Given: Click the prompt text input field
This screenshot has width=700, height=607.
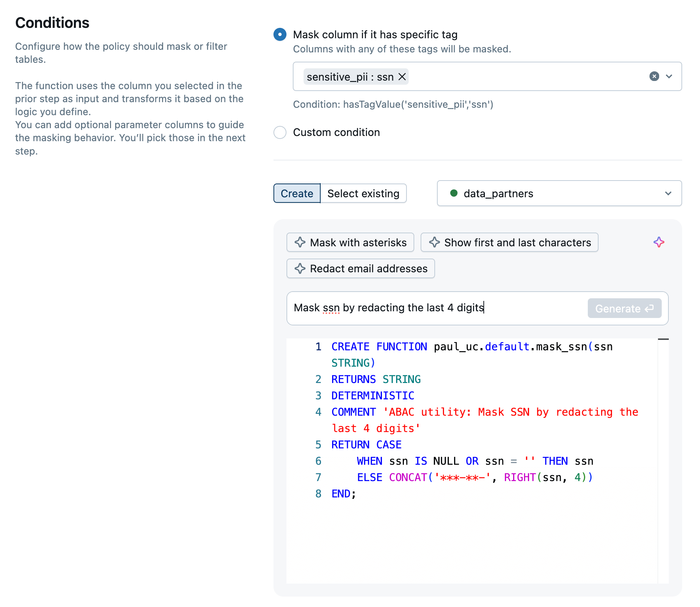Looking at the screenshot, I should 435,308.
